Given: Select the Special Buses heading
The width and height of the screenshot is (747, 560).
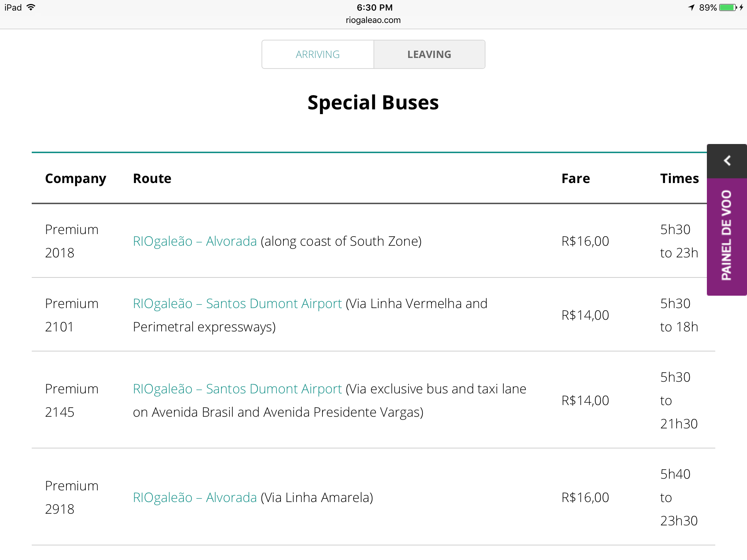Looking at the screenshot, I should 373,102.
